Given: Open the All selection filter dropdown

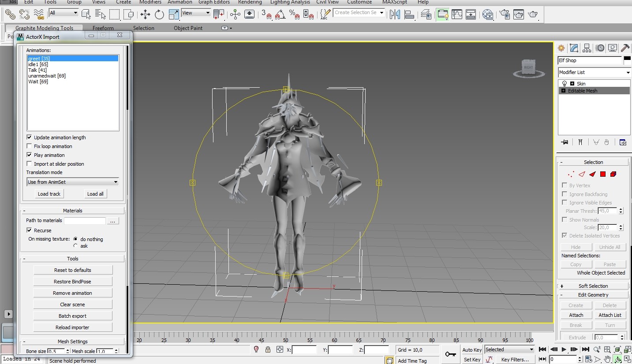Looking at the screenshot, I should 64,13.
